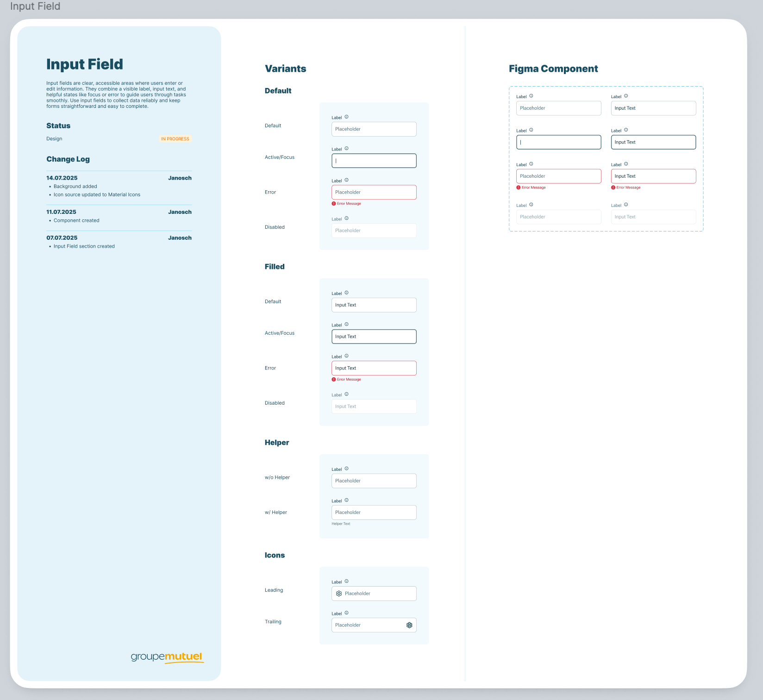This screenshot has height=700, width=763.
Task: Click the w/o Helper placeholder input field
Action: [x=374, y=481]
